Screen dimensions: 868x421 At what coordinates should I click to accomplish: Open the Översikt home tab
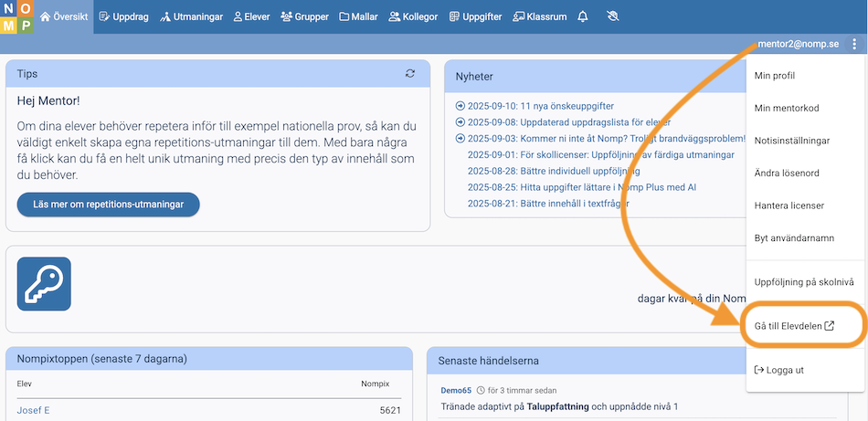coord(66,16)
